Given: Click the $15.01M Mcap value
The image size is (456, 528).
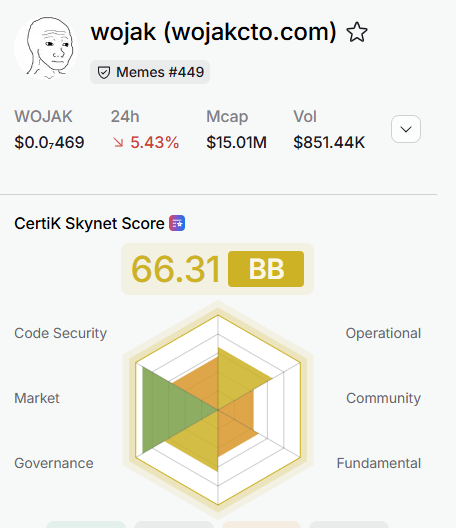Looking at the screenshot, I should point(236,142).
